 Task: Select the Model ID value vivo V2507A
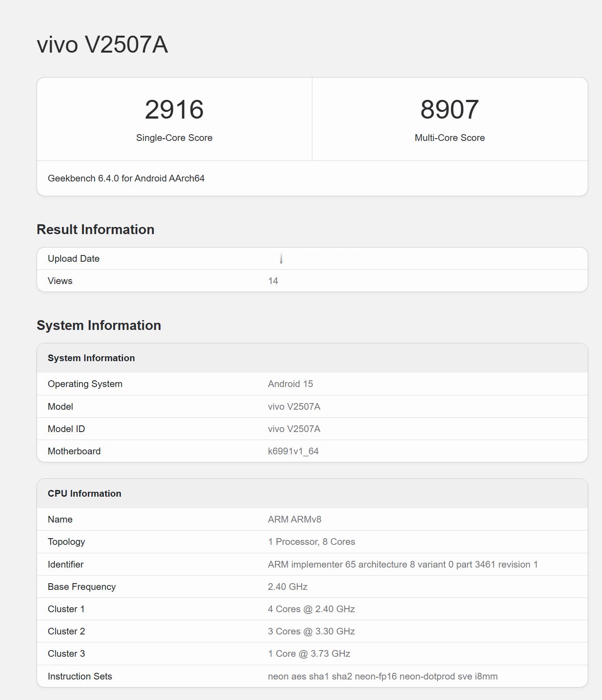point(294,429)
